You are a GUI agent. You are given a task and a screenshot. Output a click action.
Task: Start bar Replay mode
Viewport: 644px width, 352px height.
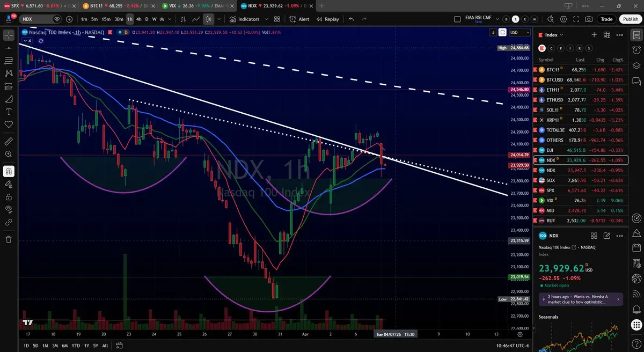(x=327, y=19)
